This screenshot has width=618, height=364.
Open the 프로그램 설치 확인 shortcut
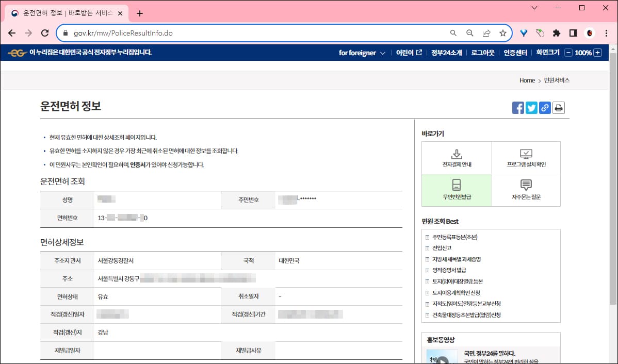click(526, 158)
